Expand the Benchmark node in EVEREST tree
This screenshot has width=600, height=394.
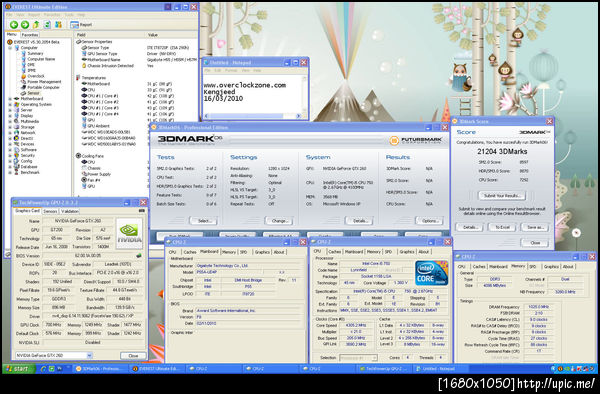(x=10, y=173)
